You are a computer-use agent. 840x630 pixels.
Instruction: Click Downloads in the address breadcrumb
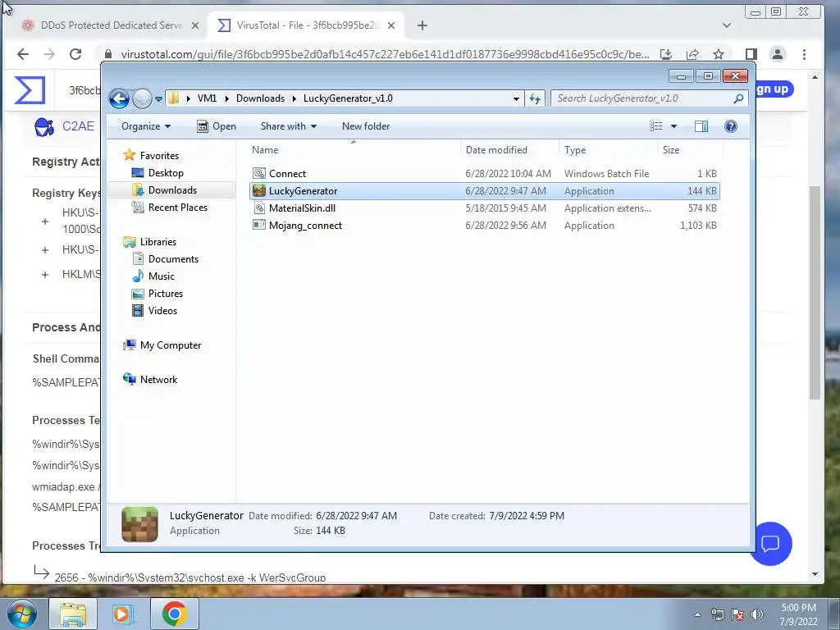pos(260,98)
